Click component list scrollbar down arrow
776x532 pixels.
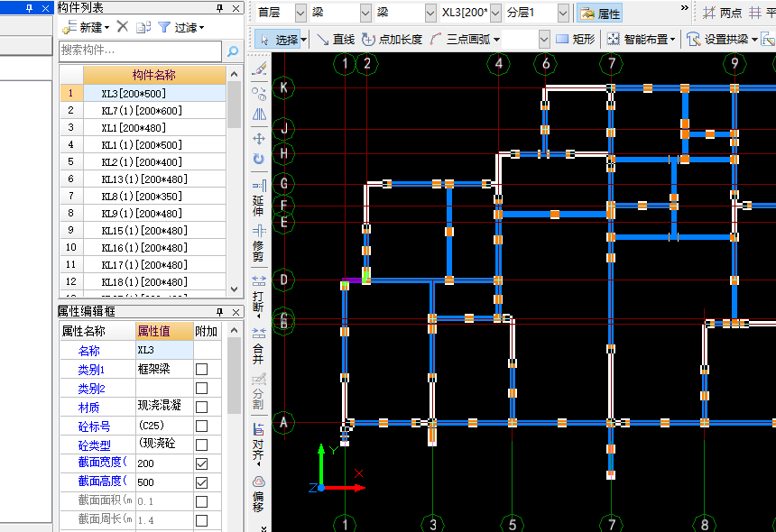pos(234,289)
